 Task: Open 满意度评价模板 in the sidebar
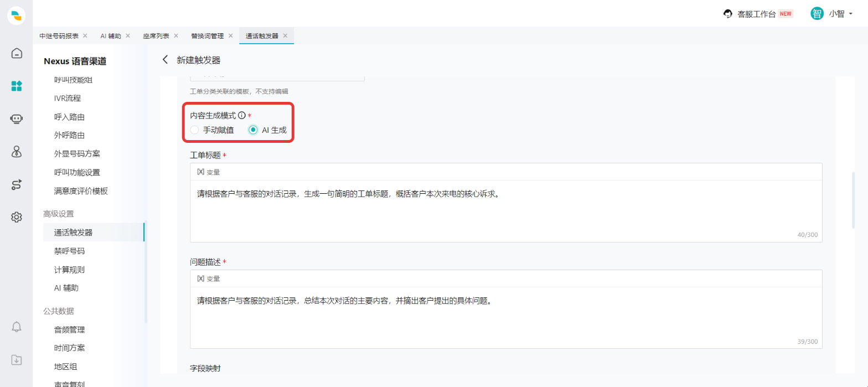click(x=81, y=191)
